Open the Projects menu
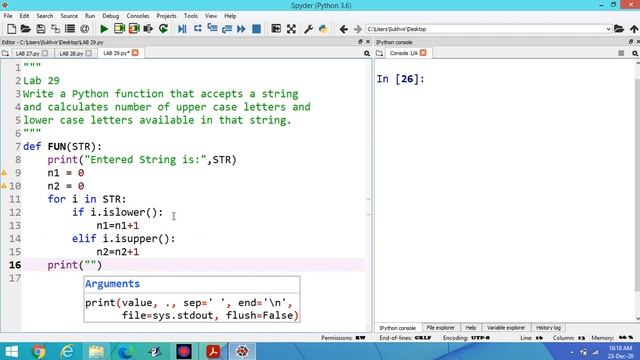The height and width of the screenshot is (360, 640). click(x=166, y=16)
